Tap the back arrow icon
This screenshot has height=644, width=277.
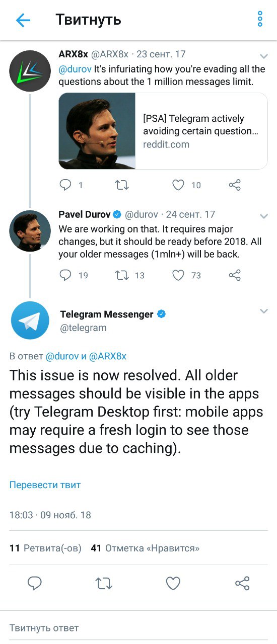coord(23,20)
